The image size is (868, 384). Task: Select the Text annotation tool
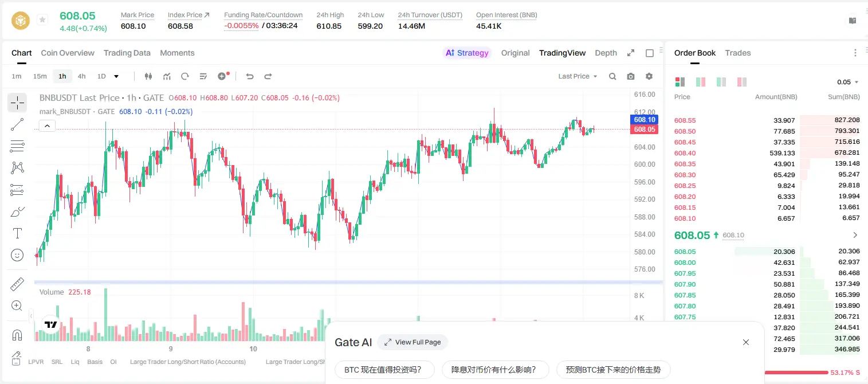(17, 233)
